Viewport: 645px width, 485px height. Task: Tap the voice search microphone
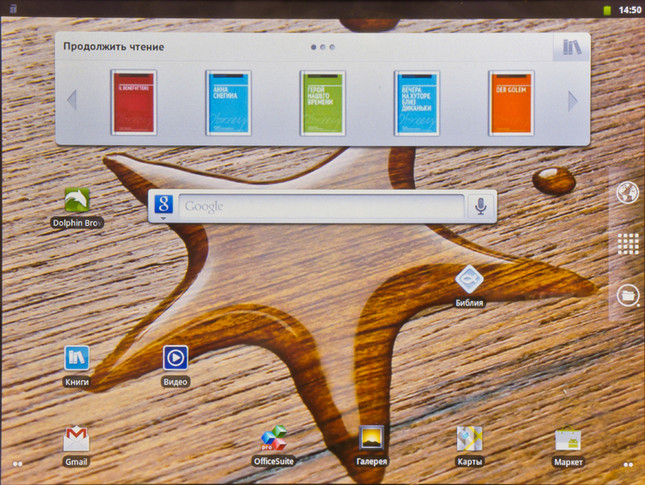tap(480, 206)
